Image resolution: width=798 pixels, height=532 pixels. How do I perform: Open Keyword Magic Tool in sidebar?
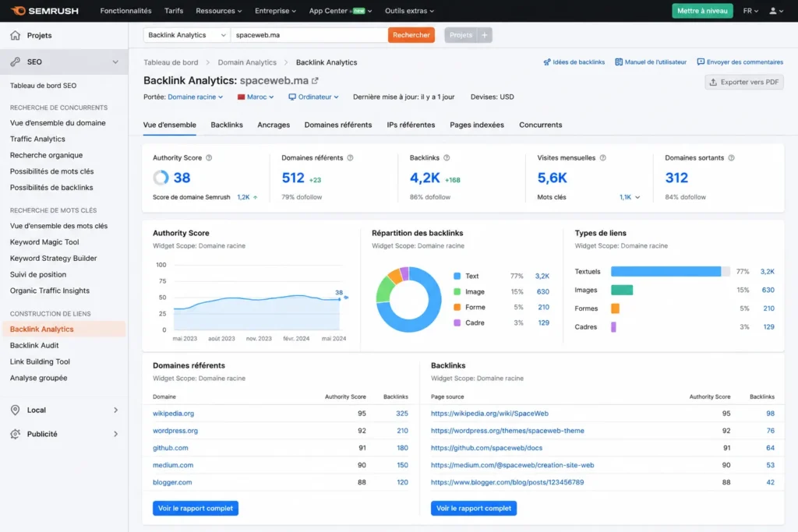44,242
